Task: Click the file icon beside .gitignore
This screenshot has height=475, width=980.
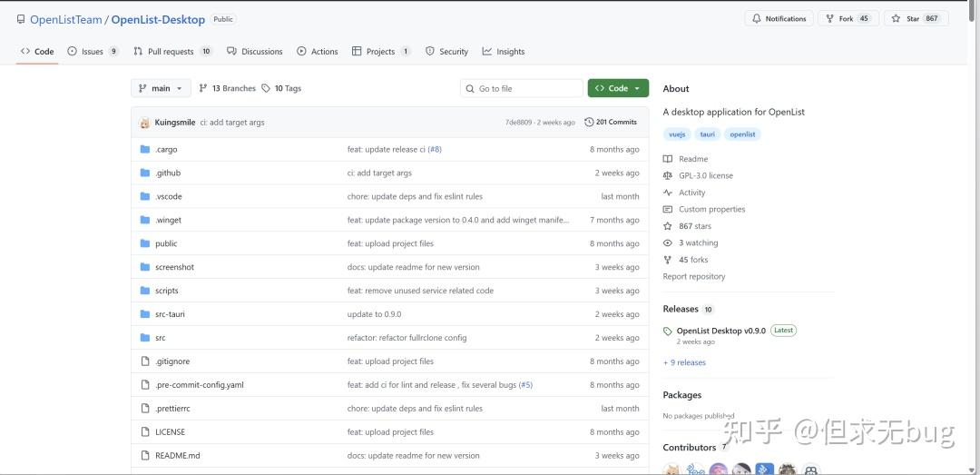Action: tap(145, 361)
